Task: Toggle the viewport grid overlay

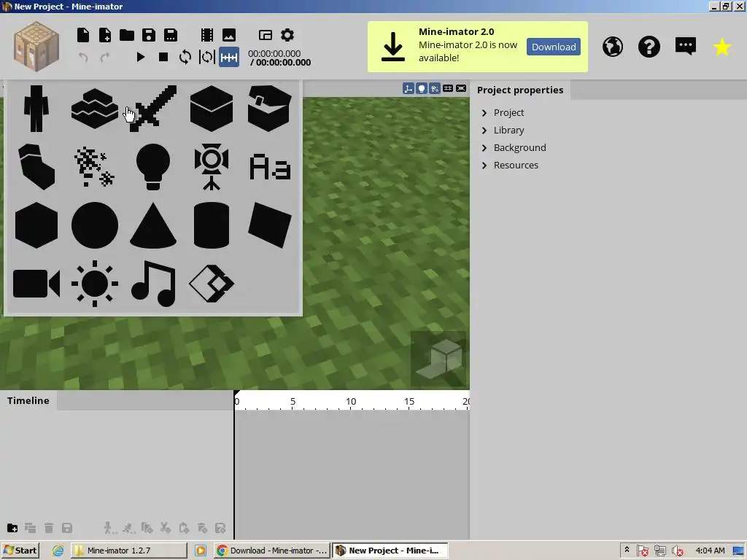Action: coord(448,88)
